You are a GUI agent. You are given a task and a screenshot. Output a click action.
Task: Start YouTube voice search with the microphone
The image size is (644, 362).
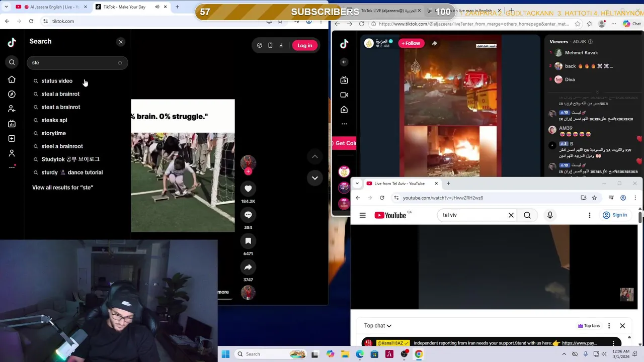point(550,215)
